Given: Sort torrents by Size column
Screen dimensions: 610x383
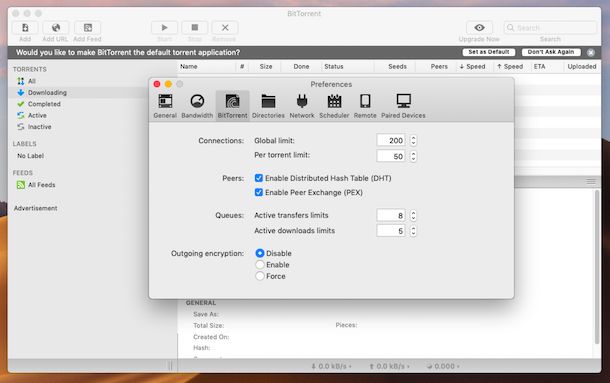Looking at the screenshot, I should coord(266,67).
